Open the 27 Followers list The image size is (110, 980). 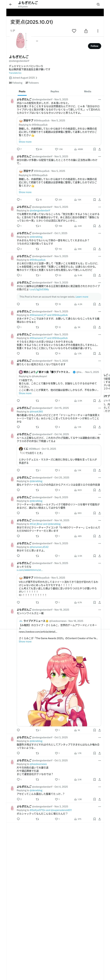(32, 82)
